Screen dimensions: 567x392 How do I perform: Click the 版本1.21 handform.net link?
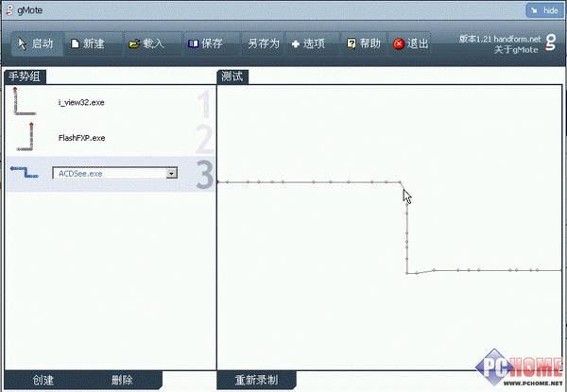point(500,39)
